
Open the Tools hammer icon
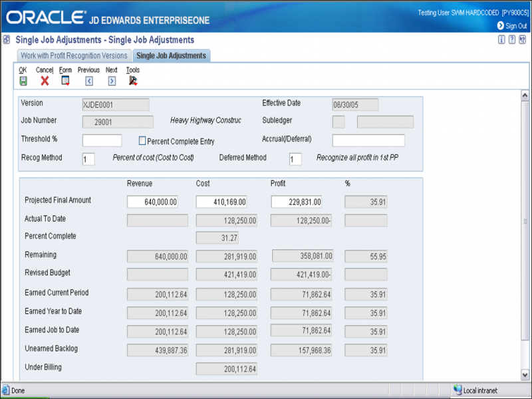pos(133,81)
